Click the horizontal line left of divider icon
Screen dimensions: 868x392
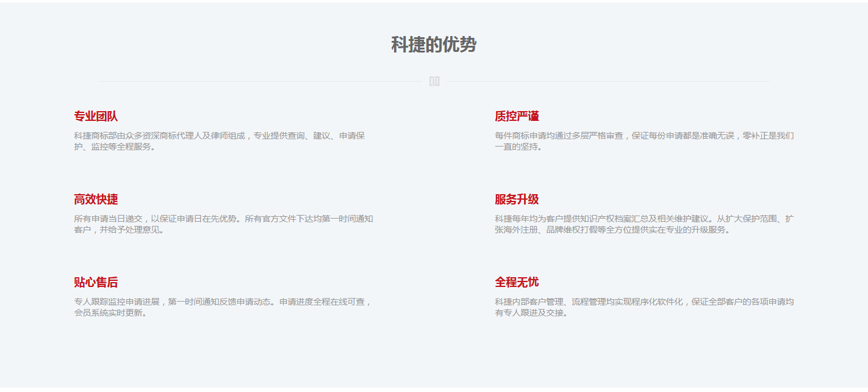click(260, 81)
